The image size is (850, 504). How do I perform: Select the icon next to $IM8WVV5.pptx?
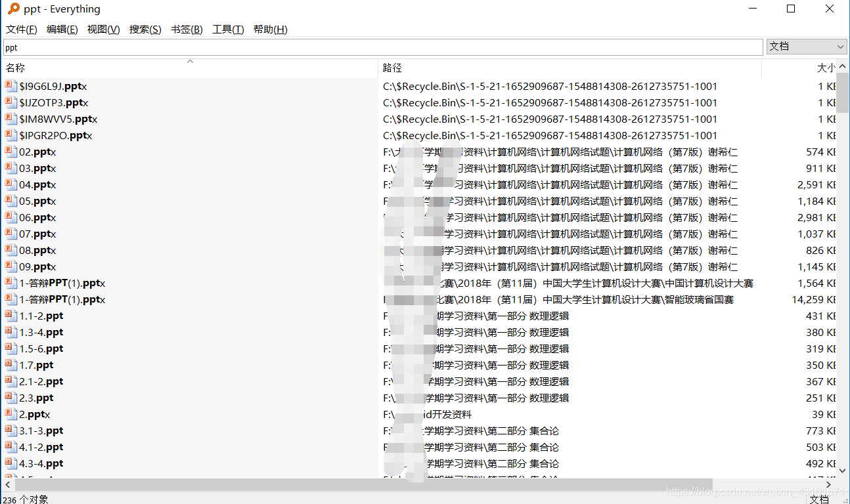click(x=11, y=119)
